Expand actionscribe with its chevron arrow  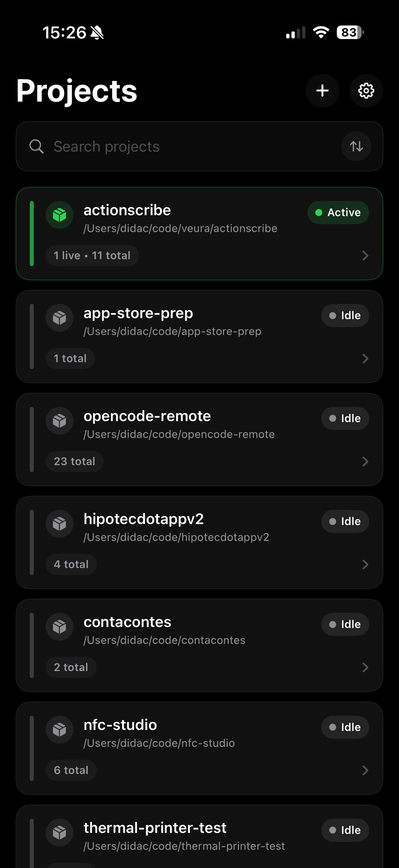pyautogui.click(x=365, y=256)
